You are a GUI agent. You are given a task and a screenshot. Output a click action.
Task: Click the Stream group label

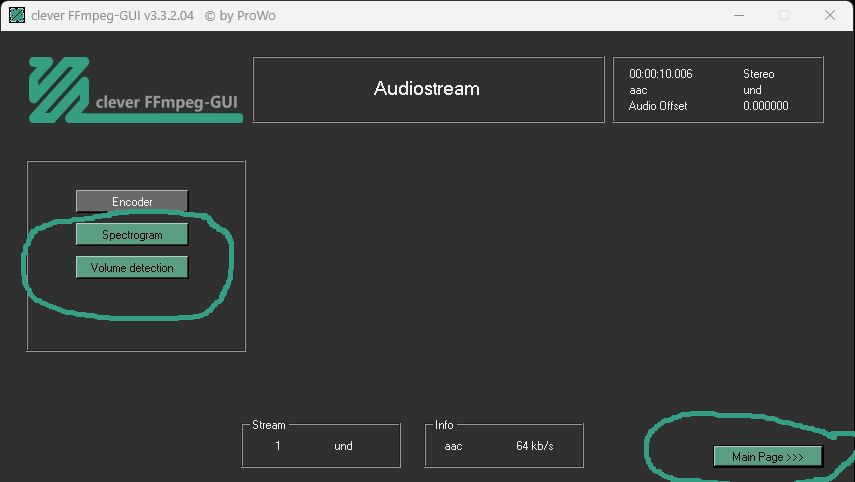(268, 425)
